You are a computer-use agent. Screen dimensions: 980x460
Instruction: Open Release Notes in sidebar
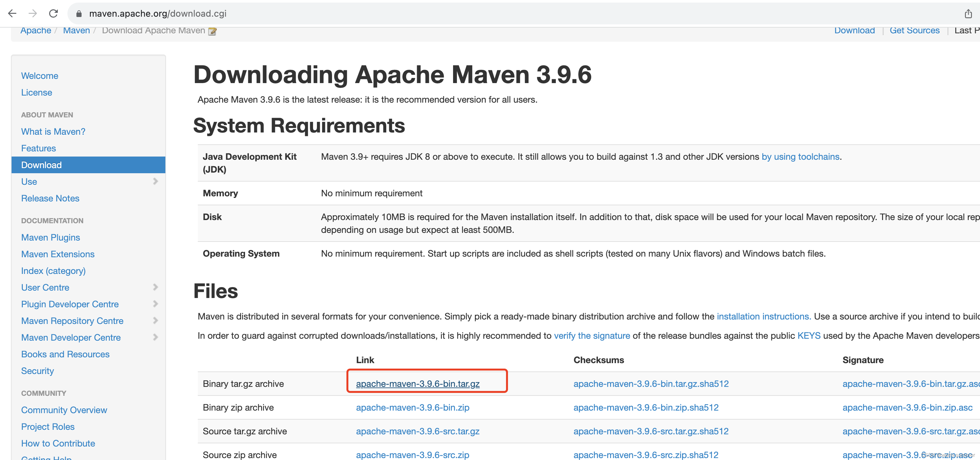50,199
